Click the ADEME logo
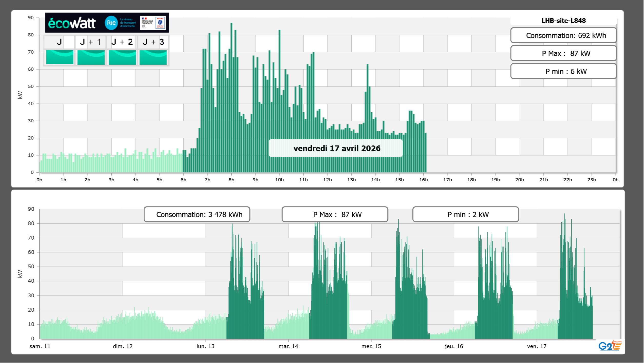 [x=160, y=23]
